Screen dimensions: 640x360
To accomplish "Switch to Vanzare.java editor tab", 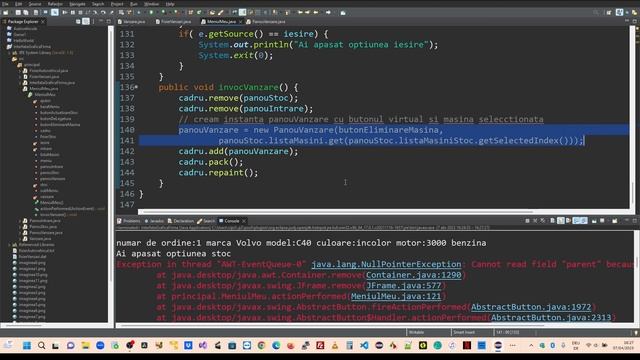I will tap(131, 21).
